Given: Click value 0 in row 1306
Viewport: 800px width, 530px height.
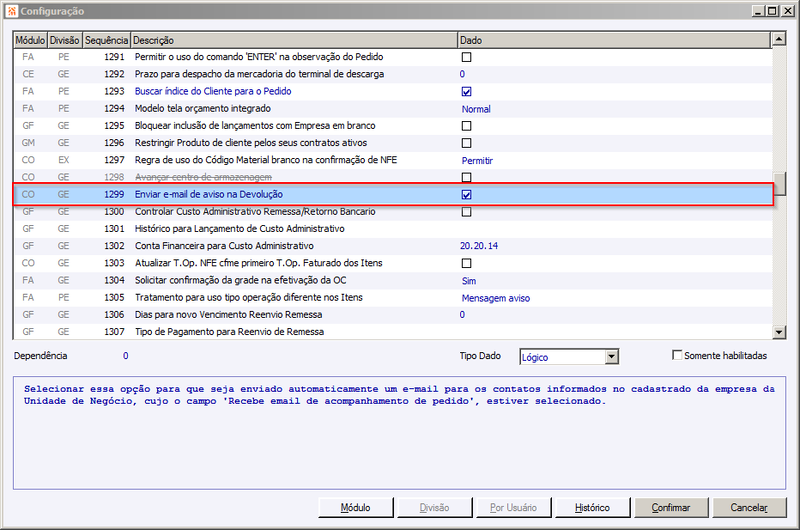Looking at the screenshot, I should pos(462,315).
